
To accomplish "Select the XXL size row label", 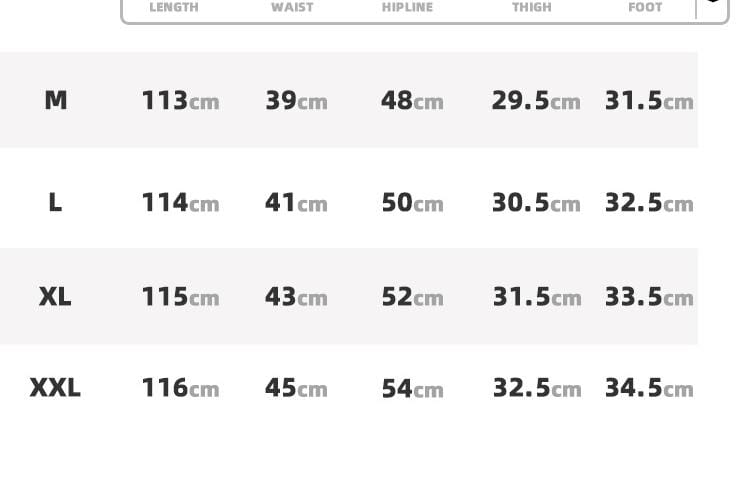I will 55,387.
